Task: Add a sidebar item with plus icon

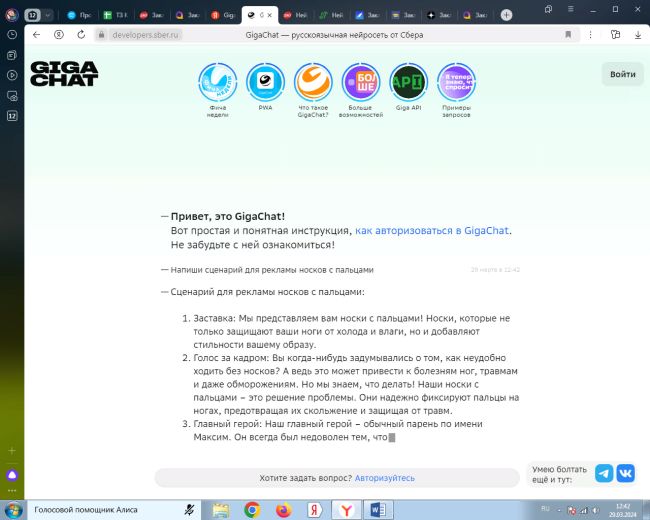Action: point(12,450)
